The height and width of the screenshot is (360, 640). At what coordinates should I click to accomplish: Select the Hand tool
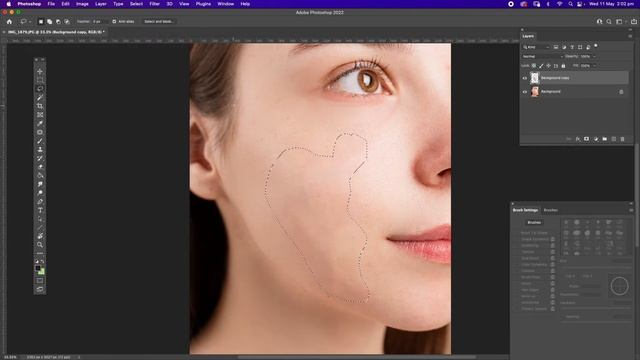[40, 236]
